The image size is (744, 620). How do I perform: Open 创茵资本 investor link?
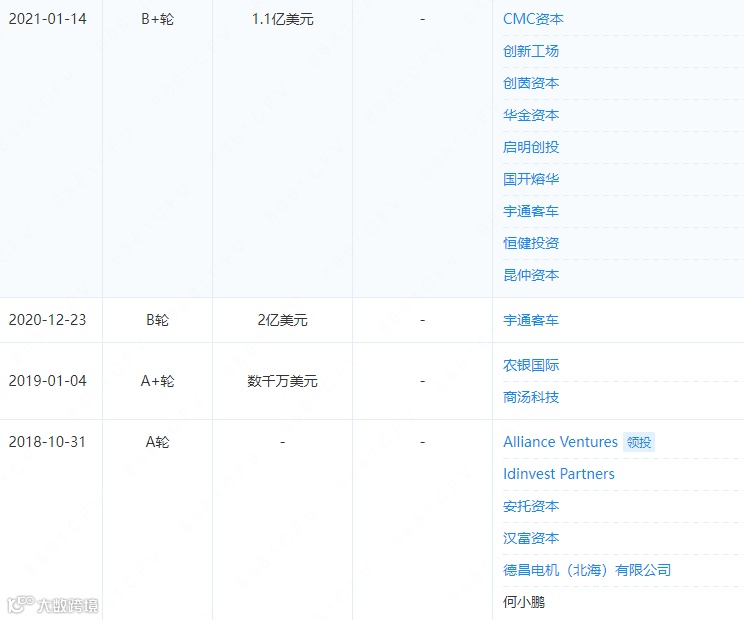point(530,83)
